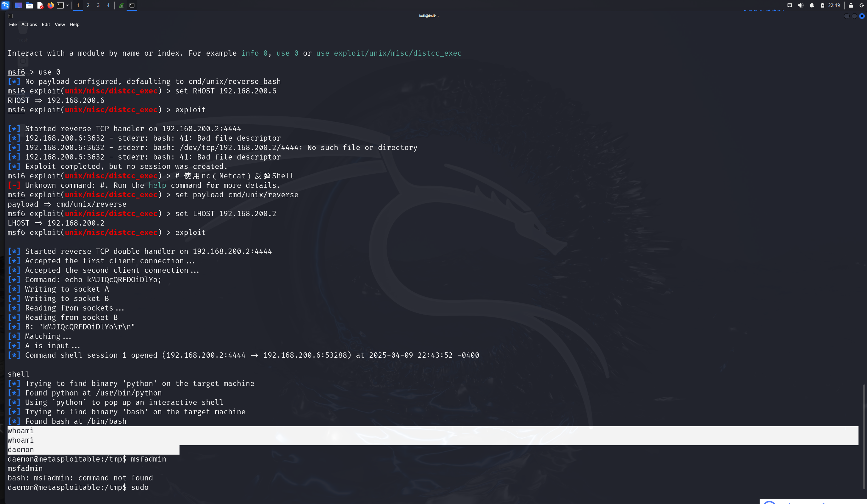Click the terminal vertical scrollbar
The width and height of the screenshot is (867, 504).
click(x=864, y=437)
